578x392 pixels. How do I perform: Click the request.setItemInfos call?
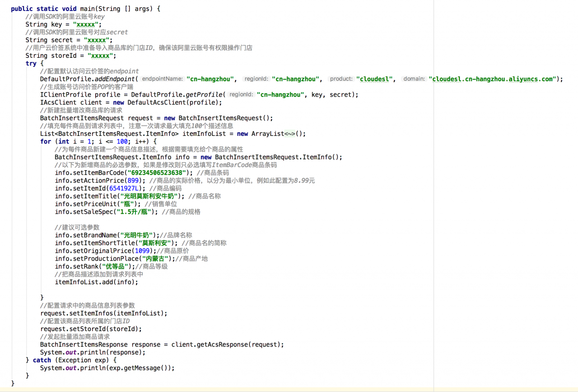[x=104, y=313]
